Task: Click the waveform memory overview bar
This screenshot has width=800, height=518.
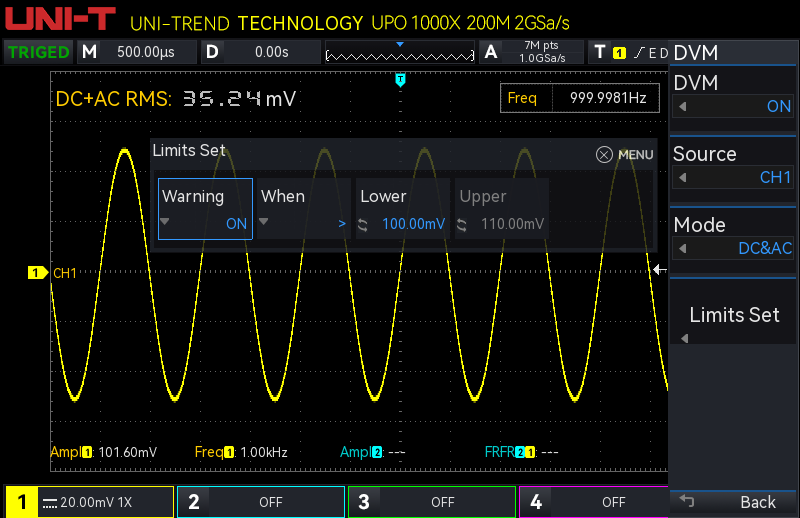Action: click(400, 53)
